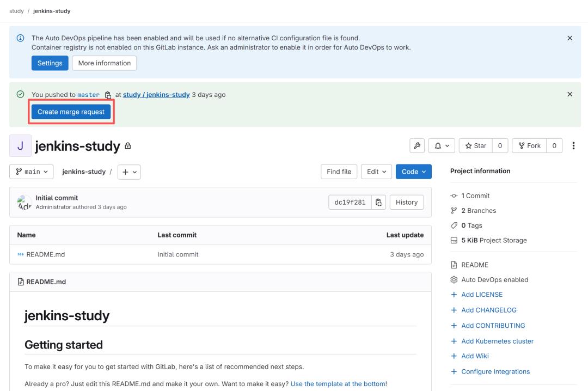The width and height of the screenshot is (588, 391).
Task: Click study in the breadcrumb navigation
Action: (x=16, y=10)
